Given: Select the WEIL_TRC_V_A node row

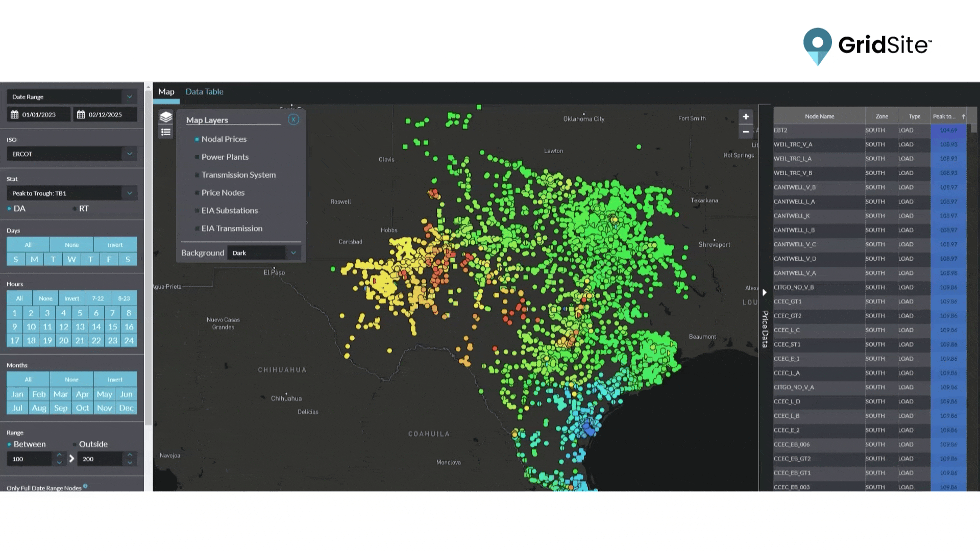Looking at the screenshot, I should click(870, 144).
